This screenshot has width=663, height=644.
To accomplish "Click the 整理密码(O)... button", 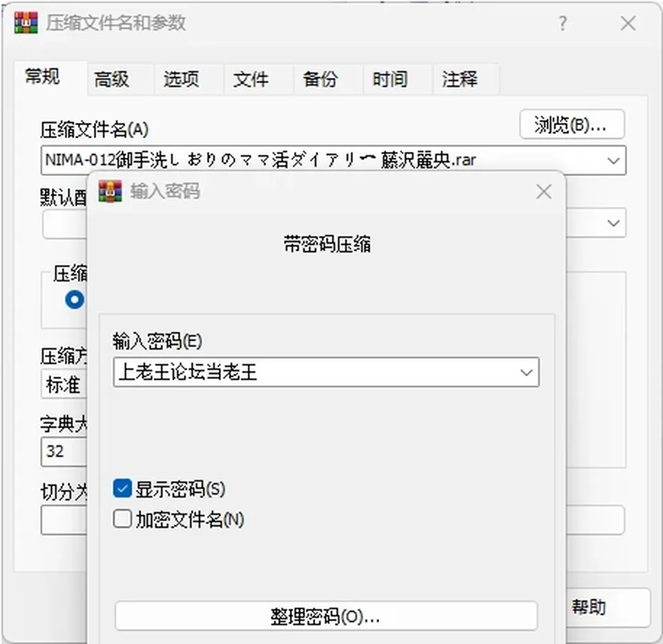I will click(326, 616).
